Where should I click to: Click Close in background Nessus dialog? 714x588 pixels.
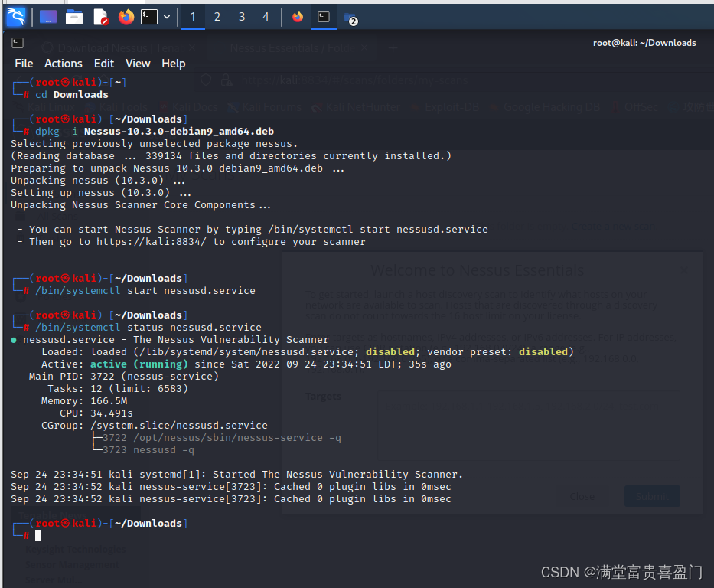[x=582, y=496]
